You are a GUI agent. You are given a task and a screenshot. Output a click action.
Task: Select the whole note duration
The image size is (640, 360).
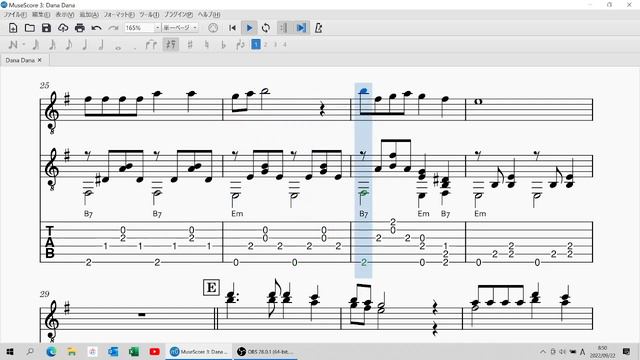click(118, 47)
